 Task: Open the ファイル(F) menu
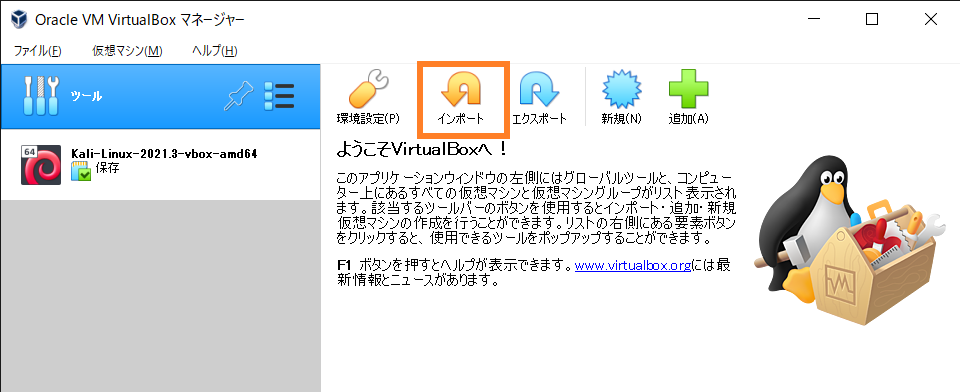38,51
